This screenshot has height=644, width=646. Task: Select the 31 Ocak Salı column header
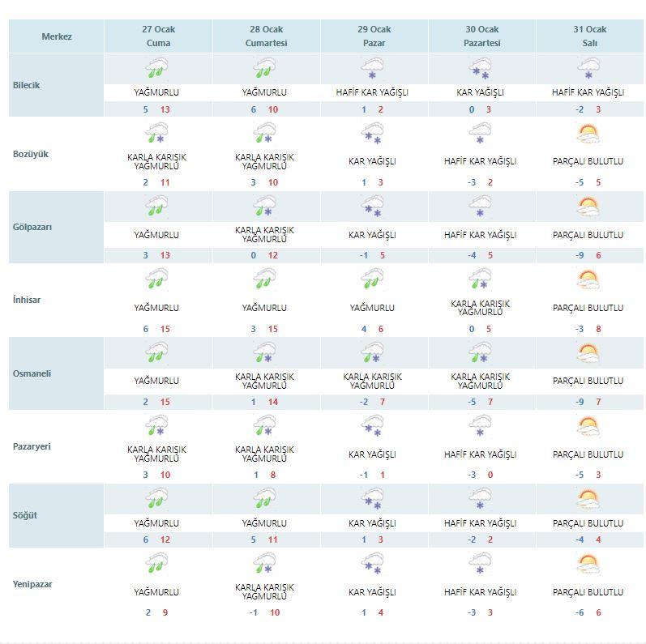[x=589, y=36]
